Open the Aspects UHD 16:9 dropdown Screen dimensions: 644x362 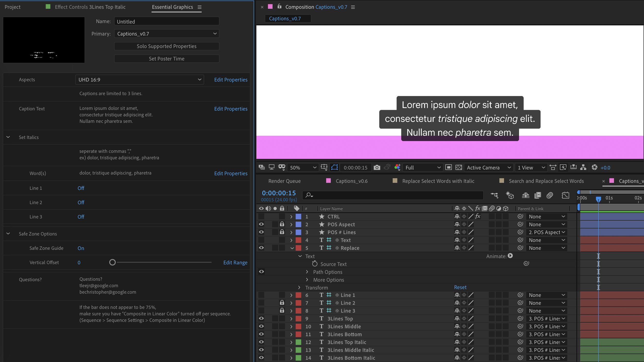(x=139, y=80)
